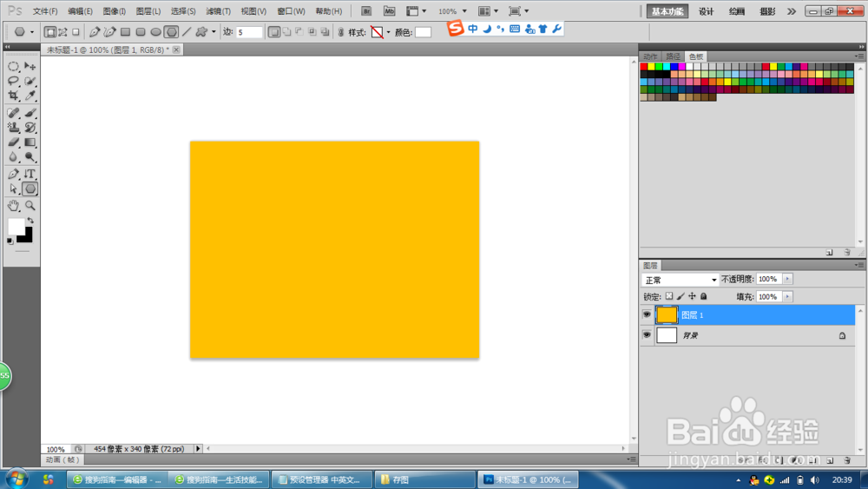Toggle lock all icon
868x489 pixels.
click(x=704, y=296)
